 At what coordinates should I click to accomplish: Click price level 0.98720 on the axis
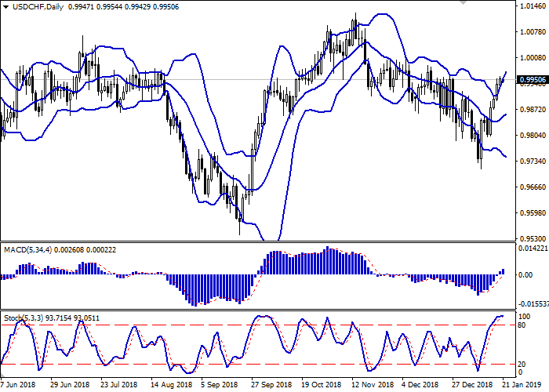[533, 110]
